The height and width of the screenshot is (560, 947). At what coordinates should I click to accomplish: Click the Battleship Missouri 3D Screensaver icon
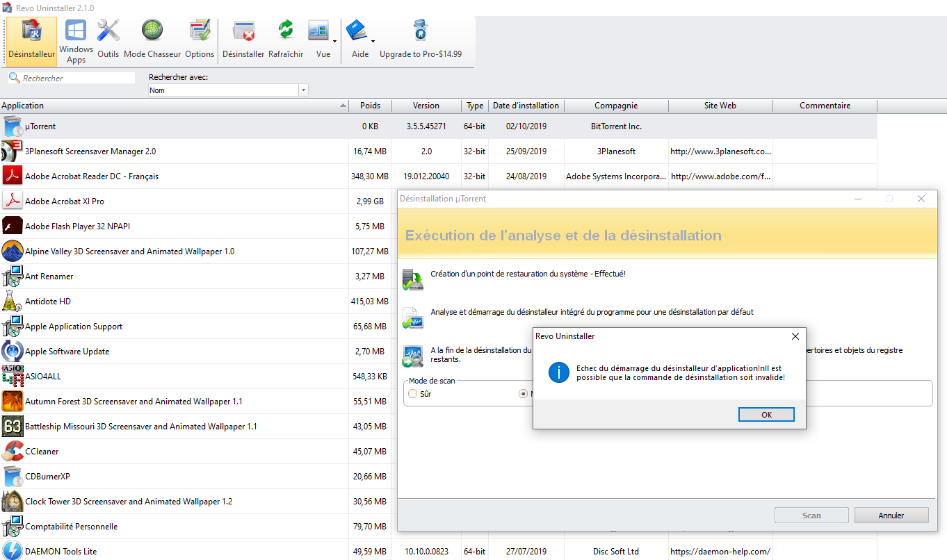coord(13,427)
